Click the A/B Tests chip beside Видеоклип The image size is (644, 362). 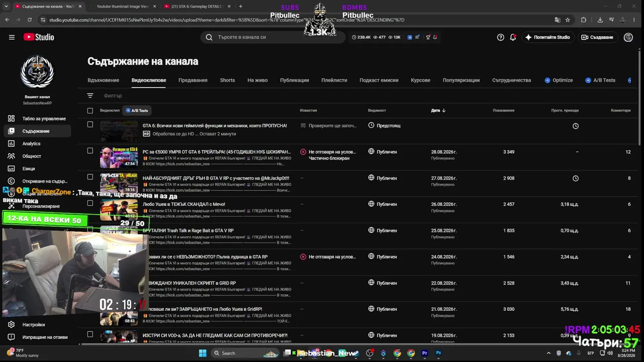click(x=137, y=111)
